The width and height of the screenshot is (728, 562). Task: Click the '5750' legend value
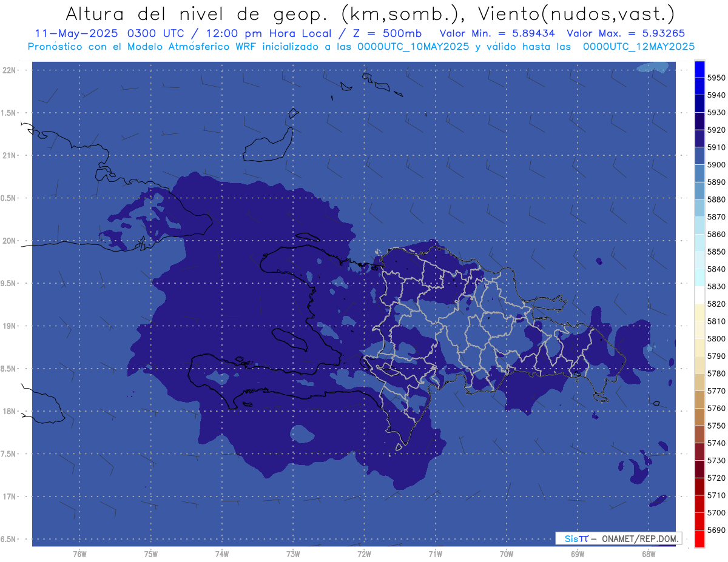pos(716,426)
